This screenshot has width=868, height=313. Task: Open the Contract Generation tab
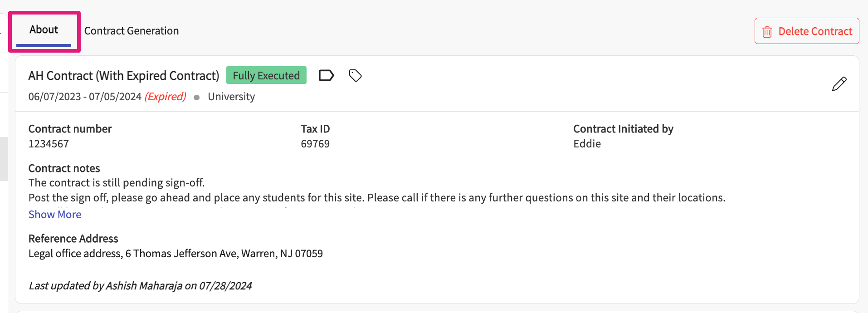(x=132, y=31)
